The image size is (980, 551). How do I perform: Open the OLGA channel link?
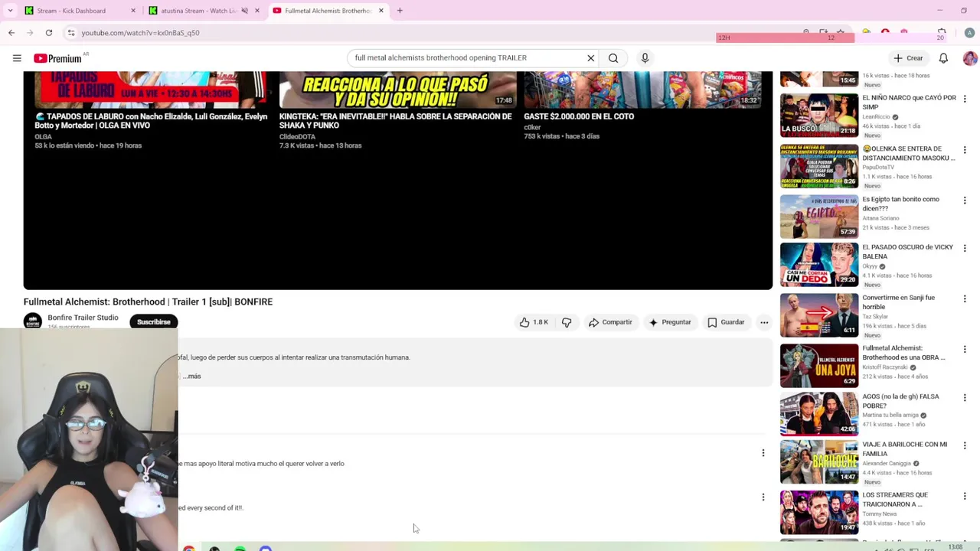43,137
